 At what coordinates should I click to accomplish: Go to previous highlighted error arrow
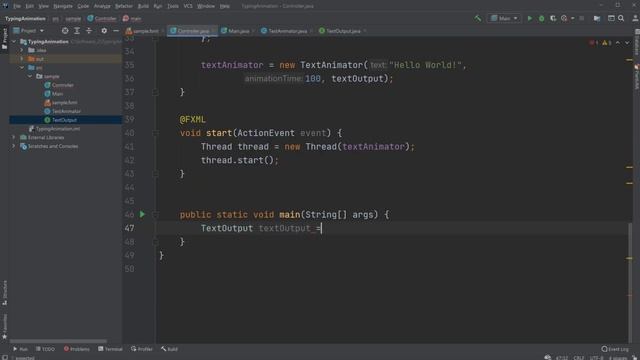click(x=618, y=42)
